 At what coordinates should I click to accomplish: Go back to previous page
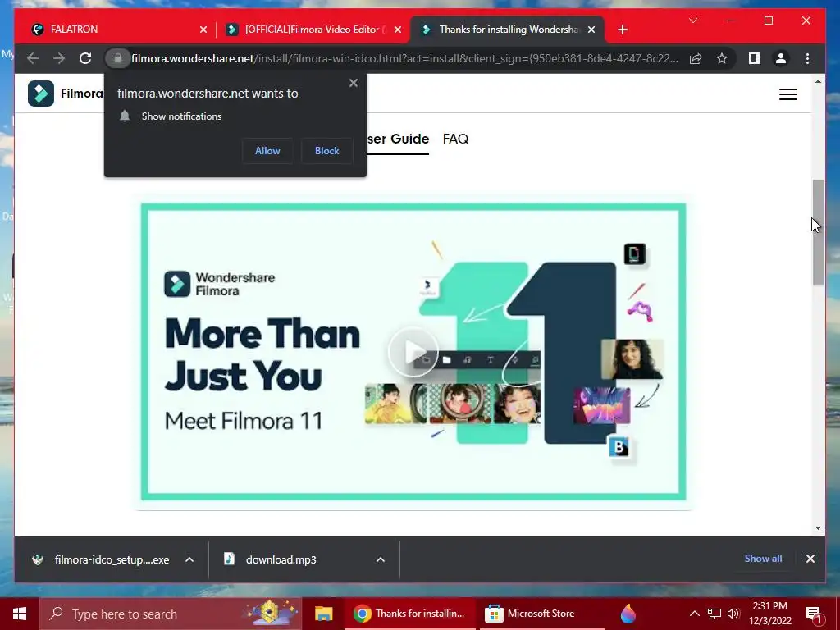33,58
